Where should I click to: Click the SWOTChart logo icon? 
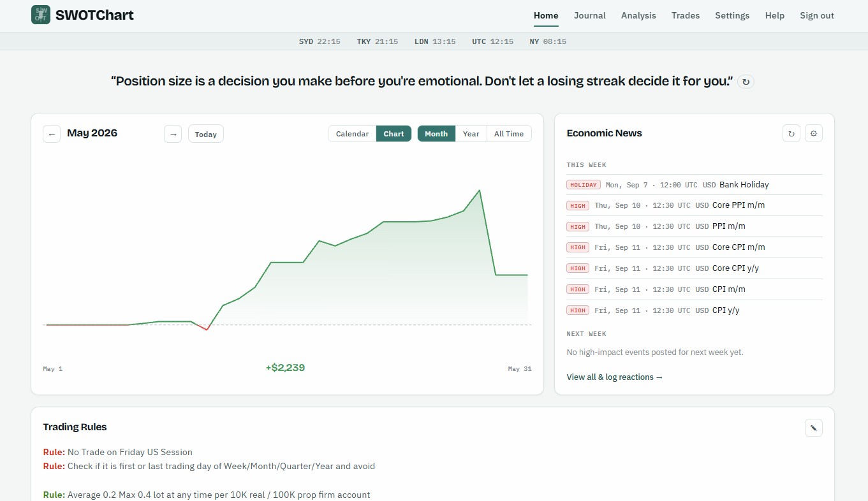pyautogui.click(x=41, y=15)
